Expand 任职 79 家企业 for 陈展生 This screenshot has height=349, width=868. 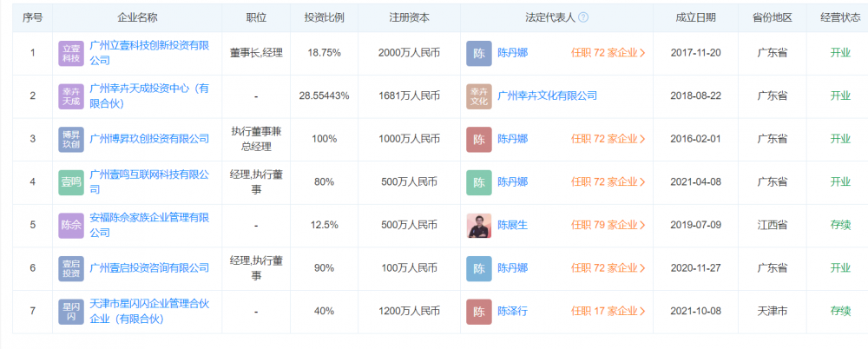coord(608,226)
